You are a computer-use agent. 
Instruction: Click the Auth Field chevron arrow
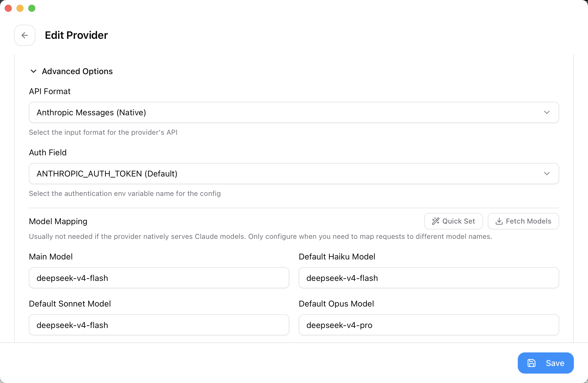(x=547, y=174)
